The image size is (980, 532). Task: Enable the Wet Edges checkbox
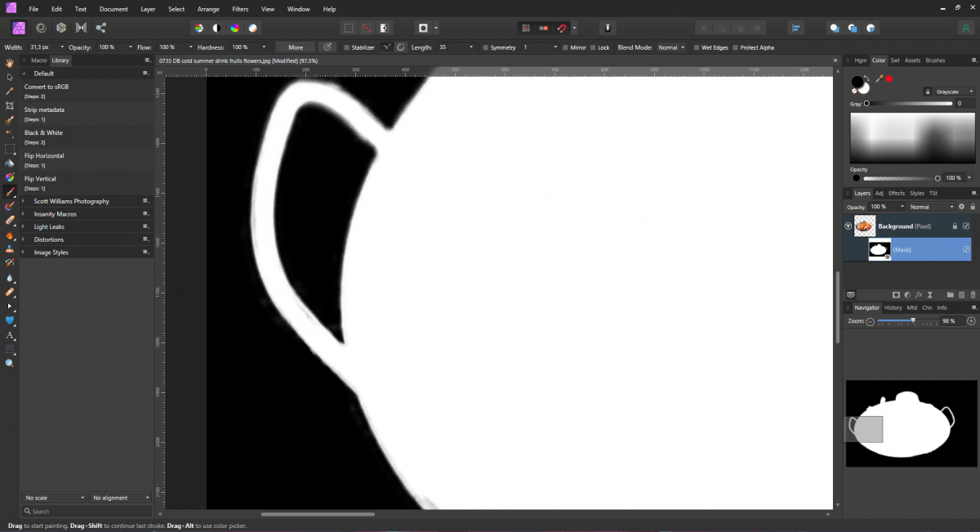pos(696,47)
